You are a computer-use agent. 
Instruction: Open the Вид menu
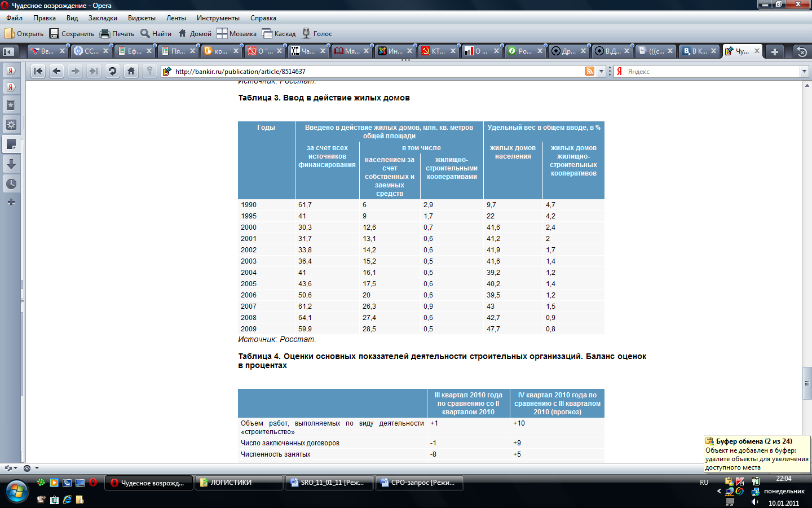pyautogui.click(x=72, y=18)
